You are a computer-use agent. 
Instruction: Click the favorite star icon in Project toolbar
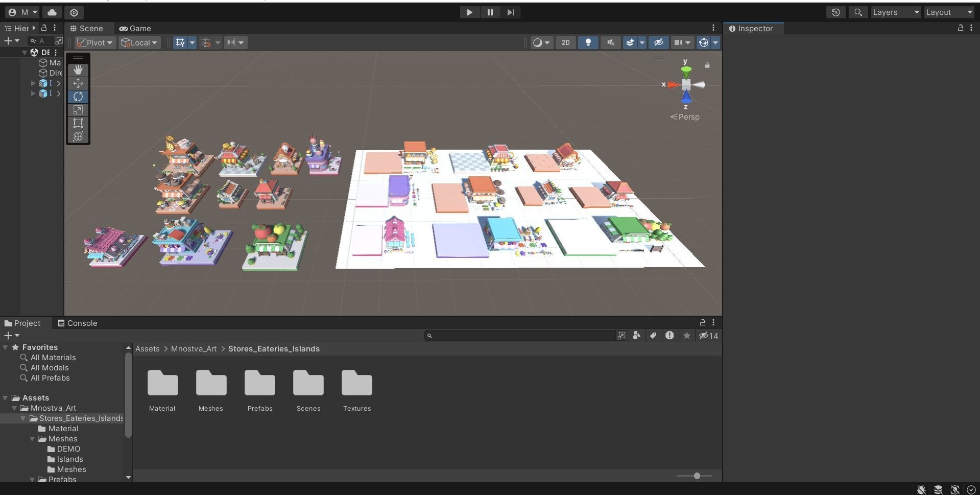(x=687, y=336)
